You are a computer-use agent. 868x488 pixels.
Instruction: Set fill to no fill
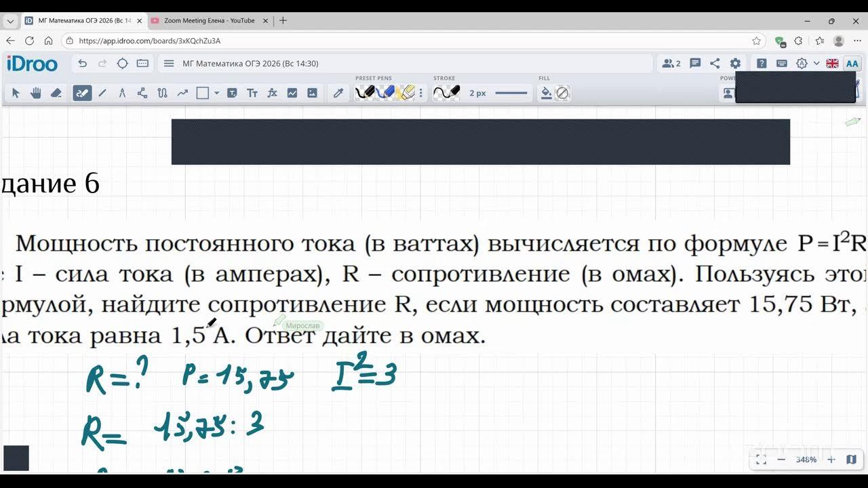562,93
